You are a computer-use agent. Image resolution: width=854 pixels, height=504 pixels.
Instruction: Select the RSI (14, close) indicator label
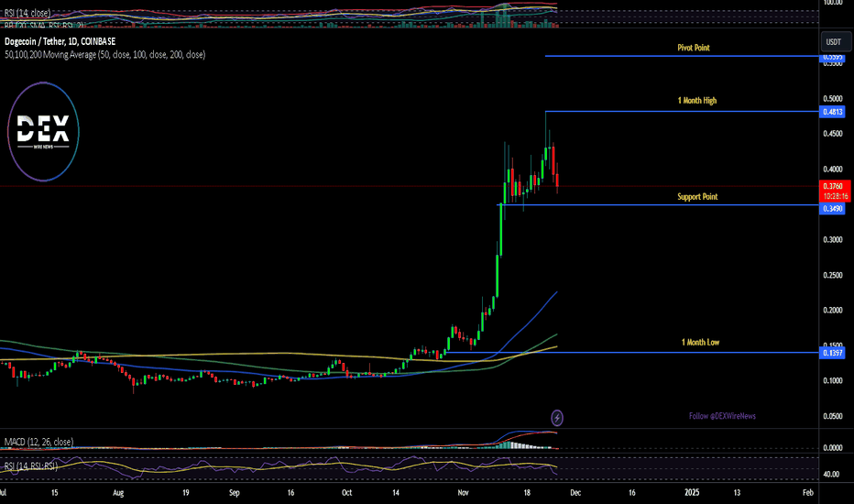click(27, 13)
